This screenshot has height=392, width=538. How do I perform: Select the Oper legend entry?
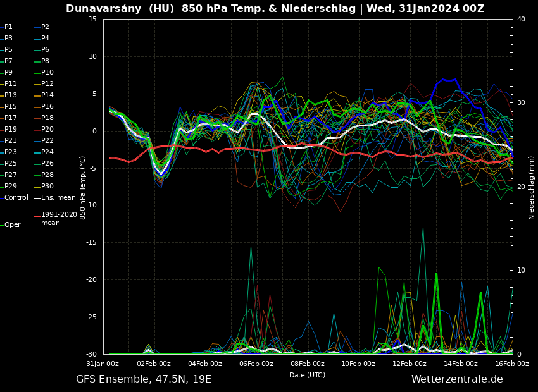(x=12, y=225)
